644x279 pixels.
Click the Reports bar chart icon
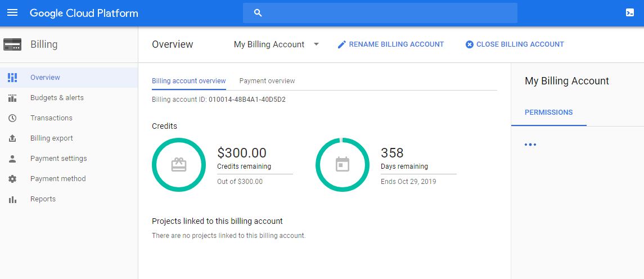[12, 199]
